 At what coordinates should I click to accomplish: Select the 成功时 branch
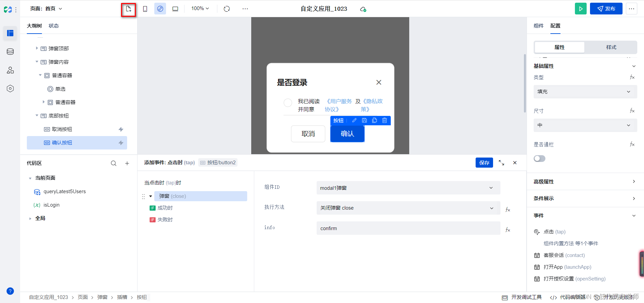click(161, 208)
